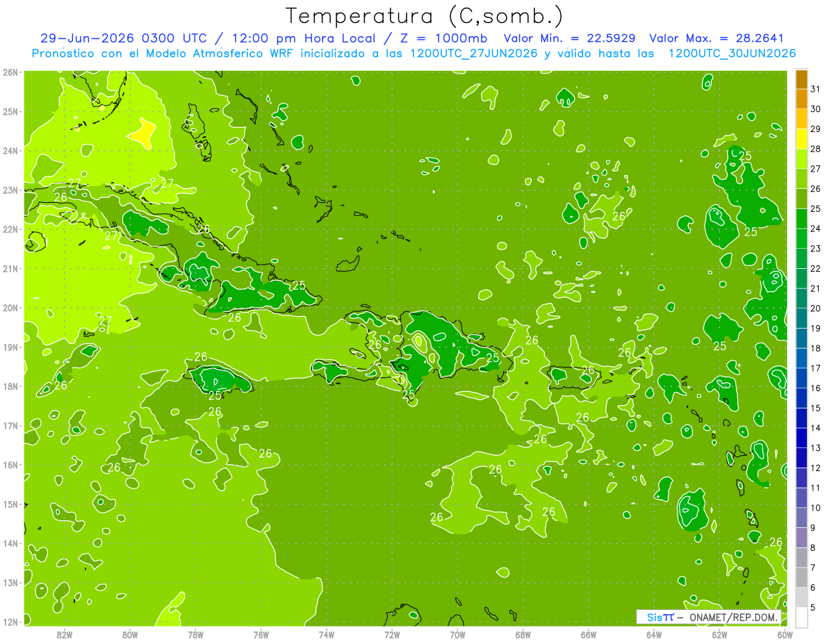Click the title 'Temperatura (C,somb.)'

425,16
